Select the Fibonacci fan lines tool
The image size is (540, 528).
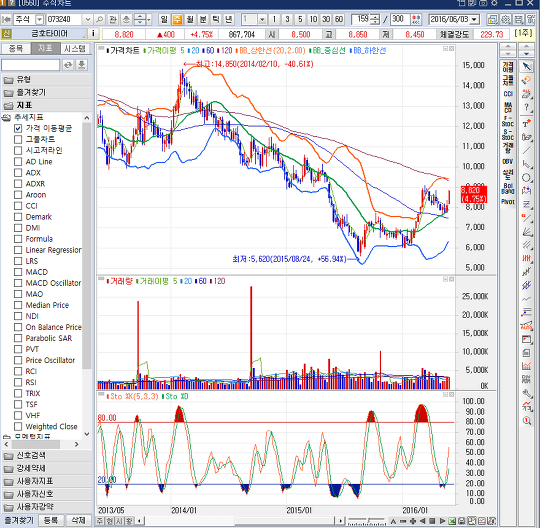tap(526, 231)
